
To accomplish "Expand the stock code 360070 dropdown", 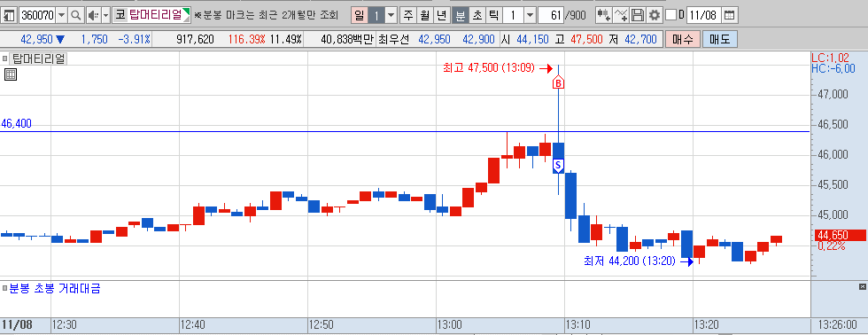I will (x=61, y=15).
